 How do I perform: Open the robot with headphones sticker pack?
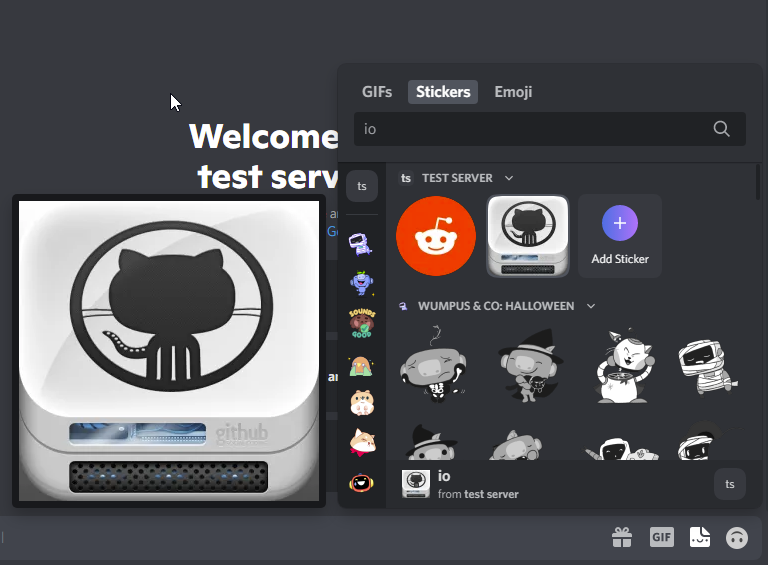click(361, 483)
